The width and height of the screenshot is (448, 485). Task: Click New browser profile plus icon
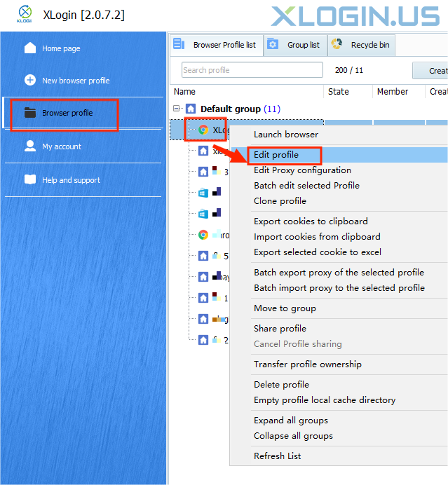pos(30,80)
